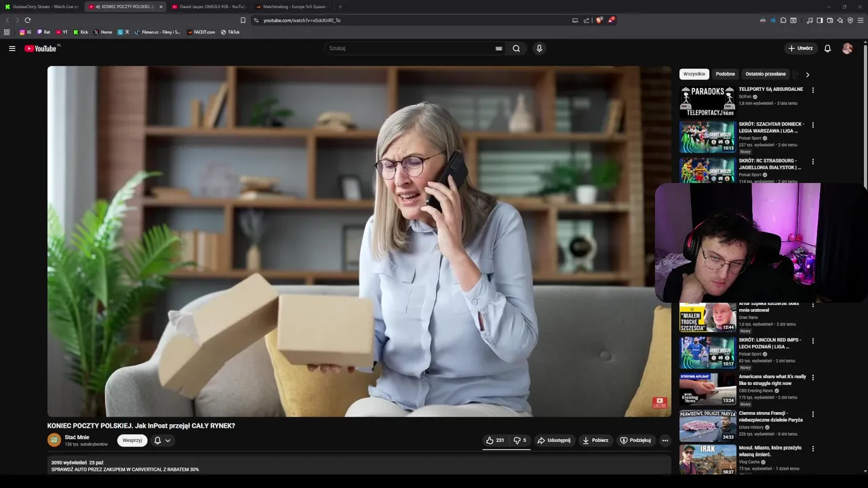Open options for the RC STRASBOURG skrót video

pos(812,162)
